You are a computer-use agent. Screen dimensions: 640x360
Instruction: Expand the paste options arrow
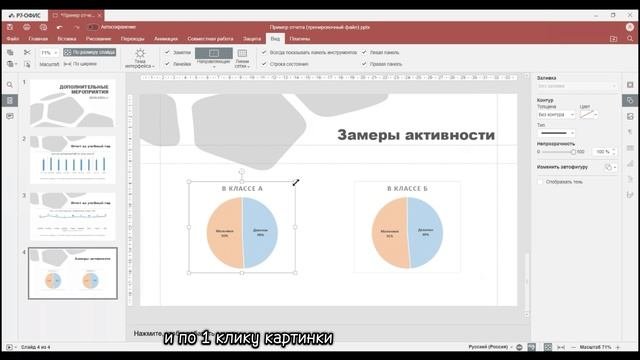pyautogui.click(x=16, y=64)
